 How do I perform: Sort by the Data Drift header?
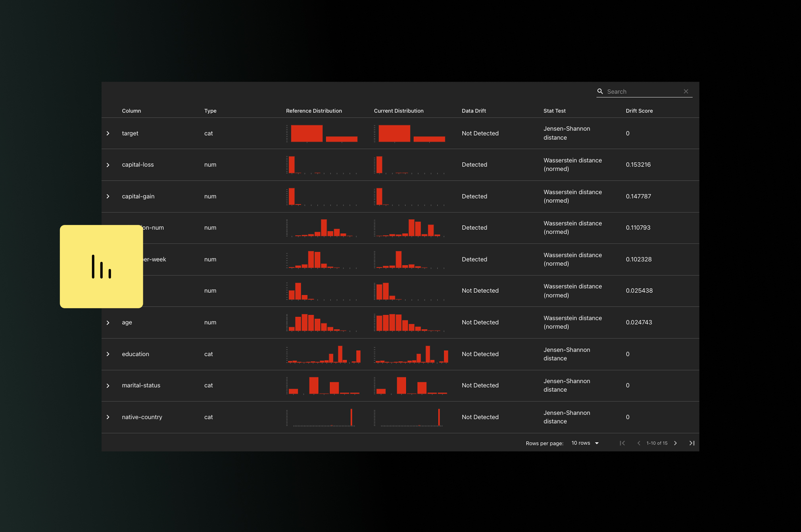click(473, 111)
